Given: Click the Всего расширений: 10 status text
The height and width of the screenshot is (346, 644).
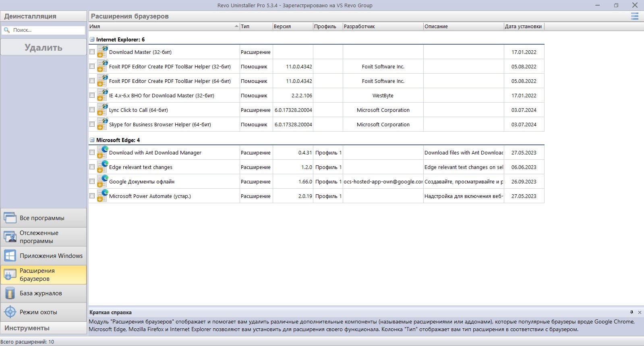Looking at the screenshot, I should point(27,342).
